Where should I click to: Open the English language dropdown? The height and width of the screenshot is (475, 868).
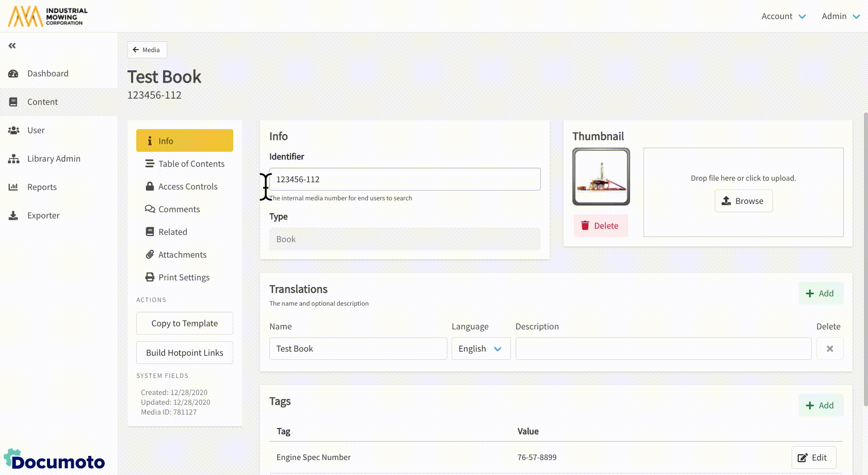480,349
